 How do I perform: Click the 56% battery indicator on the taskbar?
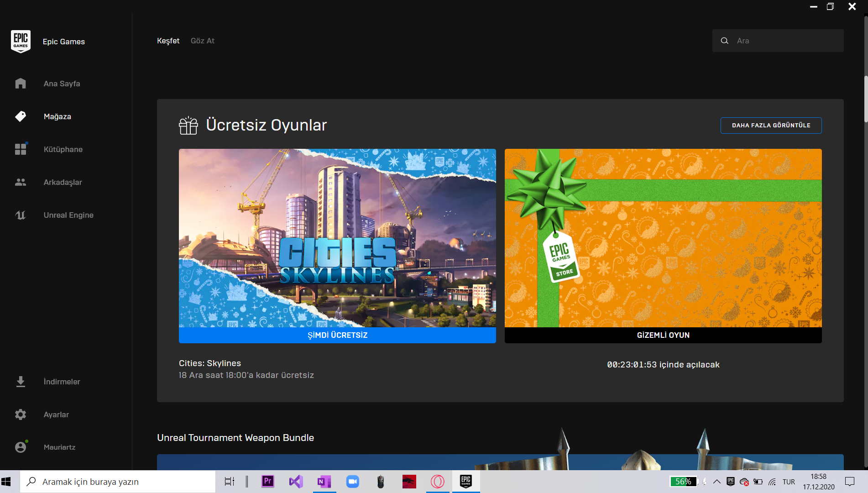click(683, 482)
